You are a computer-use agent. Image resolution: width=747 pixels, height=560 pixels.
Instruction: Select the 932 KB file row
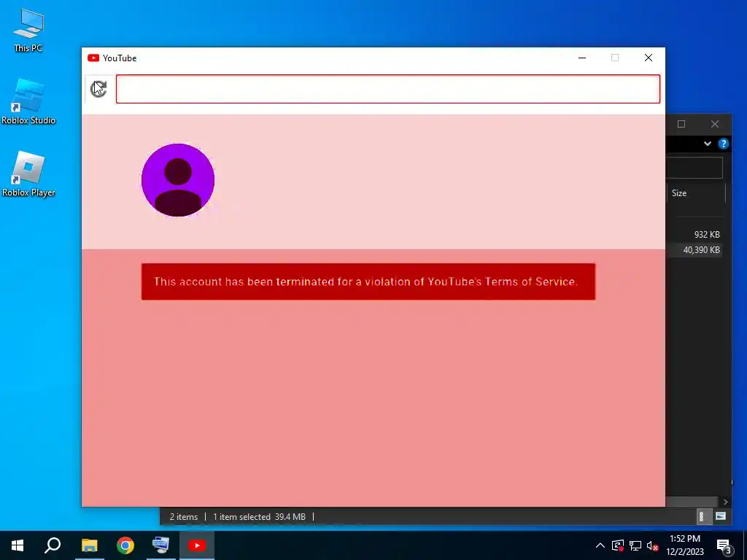click(694, 234)
